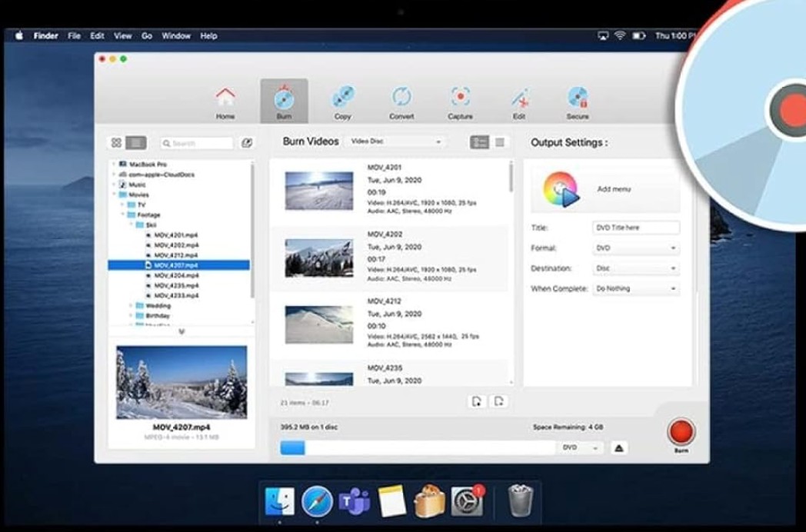Switch file browser to list view
This screenshot has height=532, width=806.
tap(136, 142)
